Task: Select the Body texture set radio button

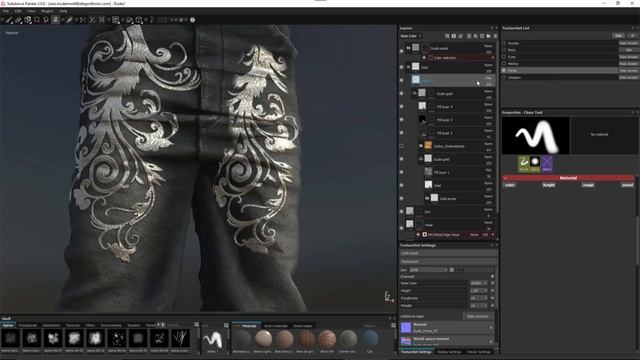Action: point(504,50)
